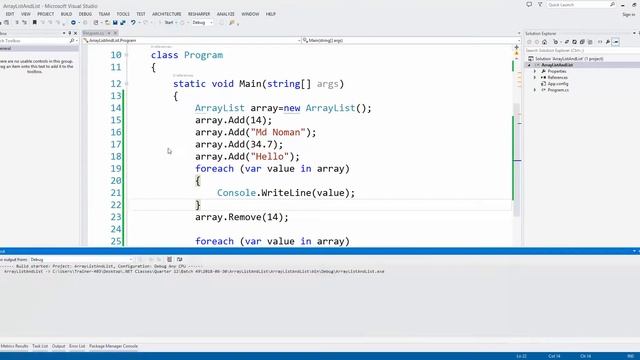The width and height of the screenshot is (640, 360).
Task: Open the TEAM menu
Action: pyautogui.click(x=104, y=14)
